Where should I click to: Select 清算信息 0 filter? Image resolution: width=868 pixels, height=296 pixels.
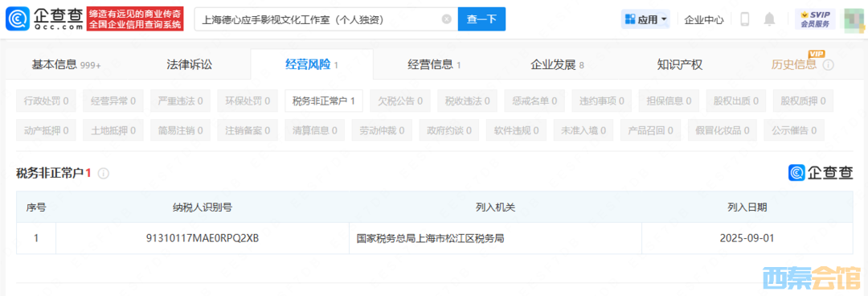click(314, 131)
